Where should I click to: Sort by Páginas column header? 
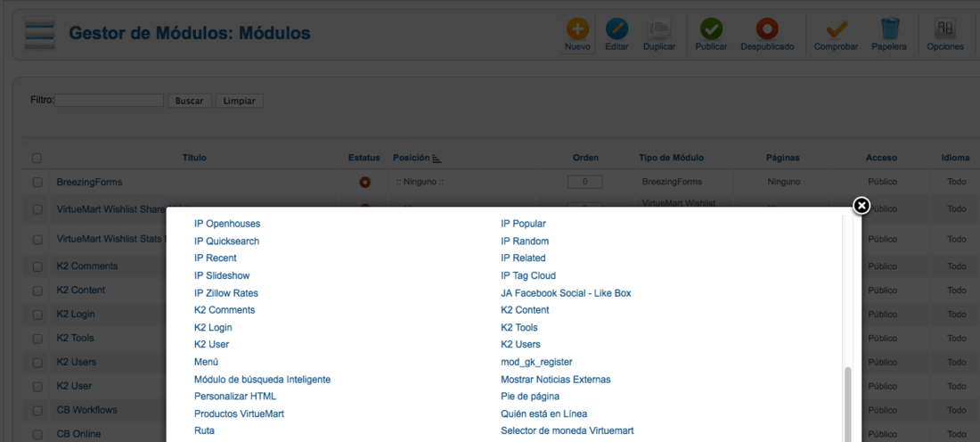tap(783, 158)
